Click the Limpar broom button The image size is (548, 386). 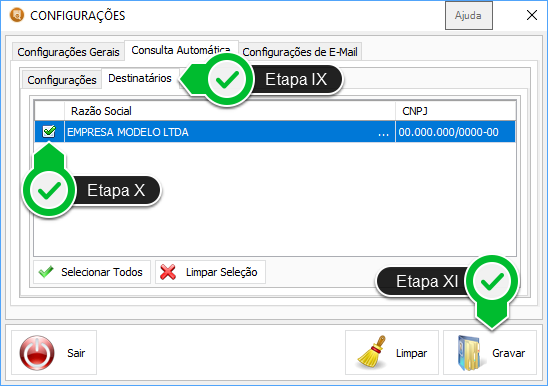(x=392, y=353)
